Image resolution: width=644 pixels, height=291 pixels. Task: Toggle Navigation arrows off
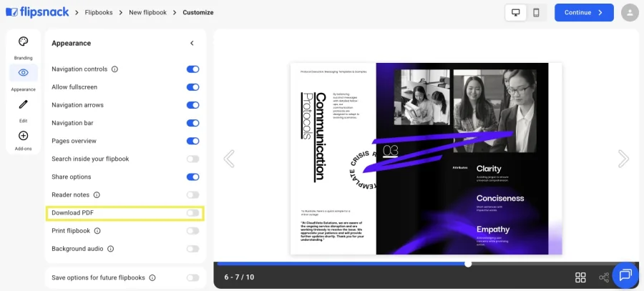(192, 105)
